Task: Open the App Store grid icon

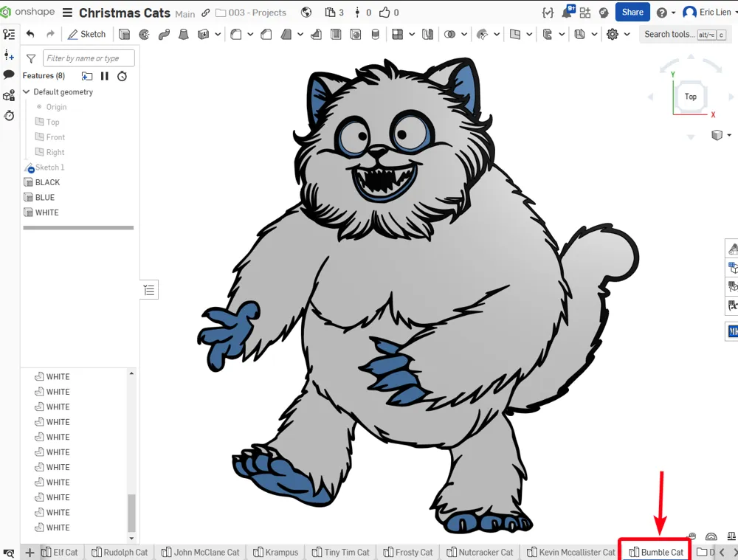Action: 585,13
